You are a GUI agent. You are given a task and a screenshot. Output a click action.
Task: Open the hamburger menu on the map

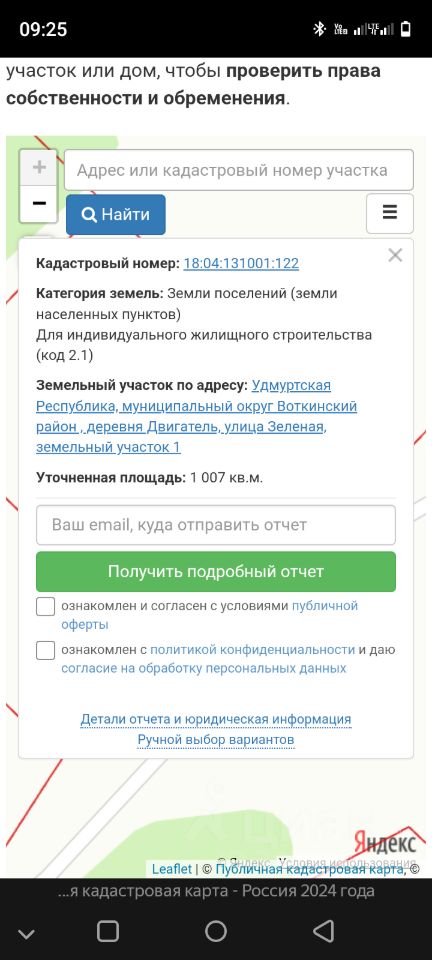point(390,213)
